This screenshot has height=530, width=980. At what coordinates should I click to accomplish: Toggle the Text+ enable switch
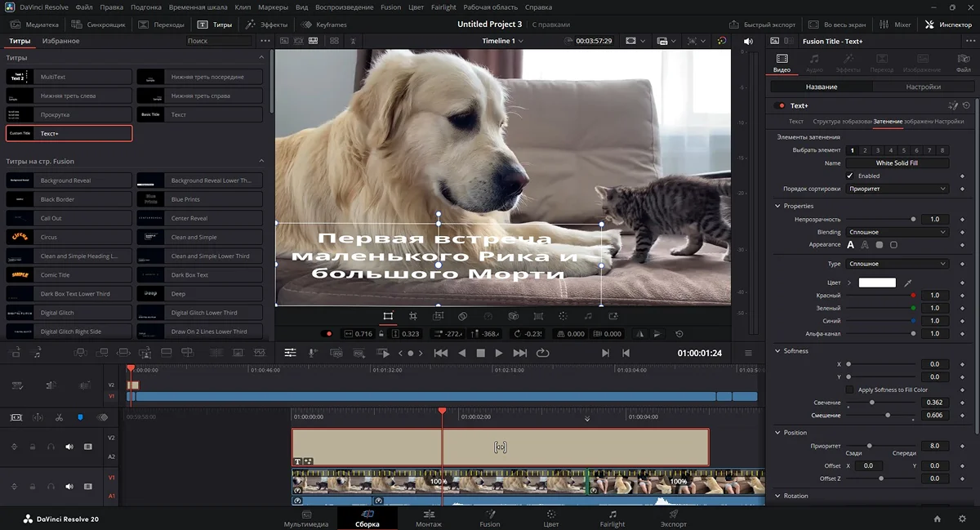pos(781,105)
